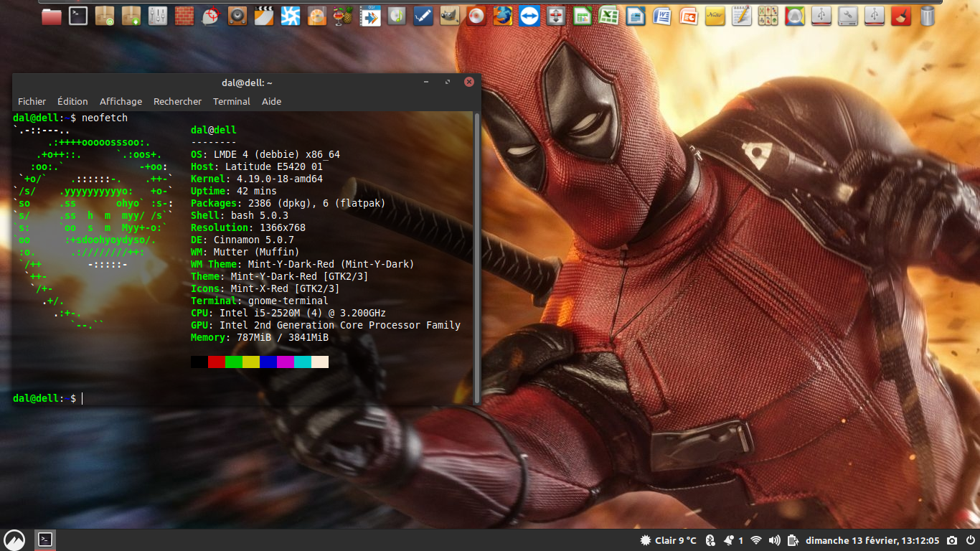980x551 pixels.
Task: Open the trash can in the dock
Action: tap(928, 16)
